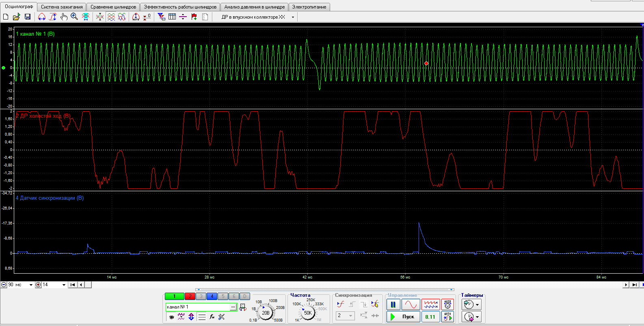Select blue channel 4 button
644x326 pixels.
[212, 296]
